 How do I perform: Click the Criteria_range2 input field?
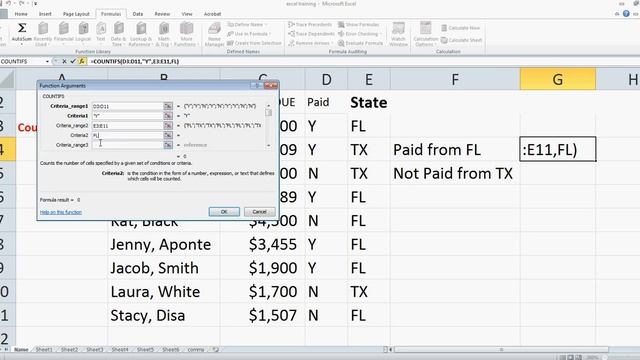pyautogui.click(x=127, y=126)
